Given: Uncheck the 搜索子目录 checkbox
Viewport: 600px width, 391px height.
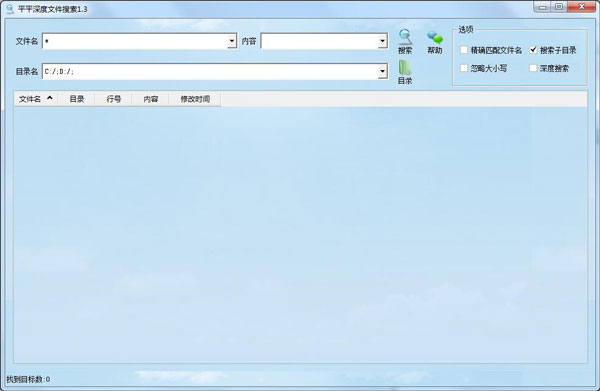Looking at the screenshot, I should coord(533,50).
